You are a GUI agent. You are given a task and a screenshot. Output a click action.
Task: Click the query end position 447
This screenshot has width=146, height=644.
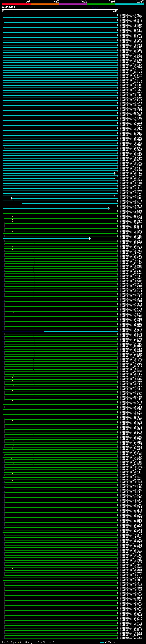[115, 11]
